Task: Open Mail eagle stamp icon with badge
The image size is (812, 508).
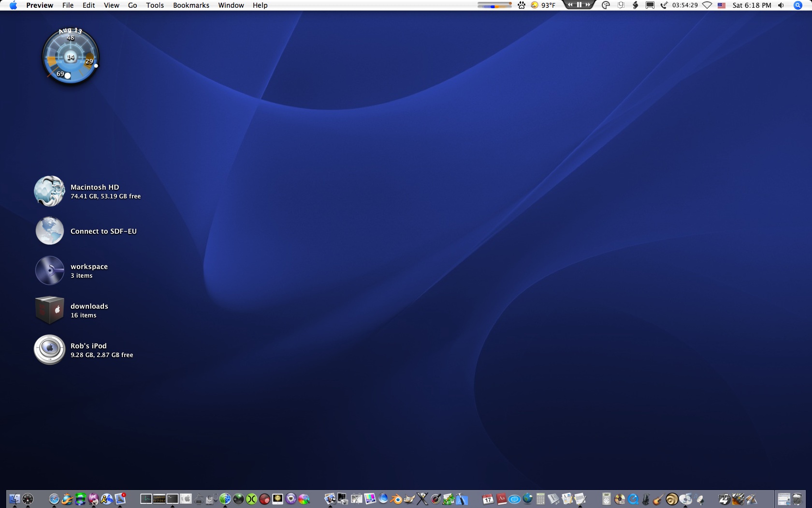Action: point(120,499)
